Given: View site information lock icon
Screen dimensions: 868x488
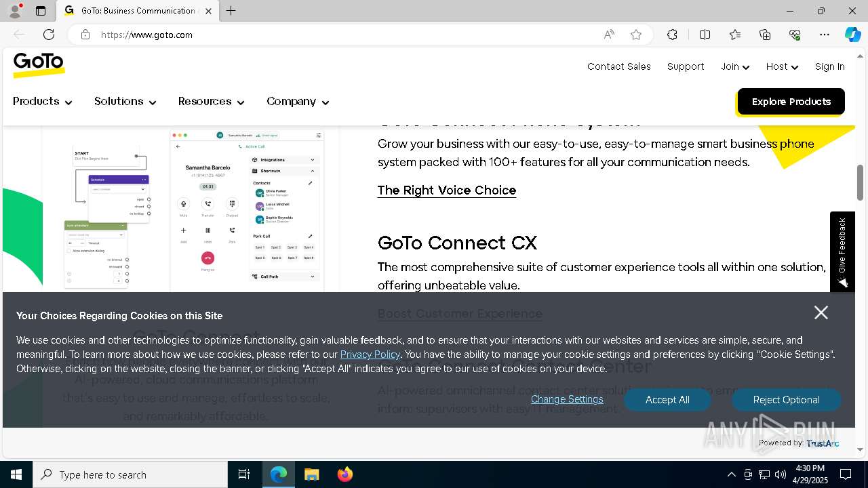Looking at the screenshot, I should (85, 35).
